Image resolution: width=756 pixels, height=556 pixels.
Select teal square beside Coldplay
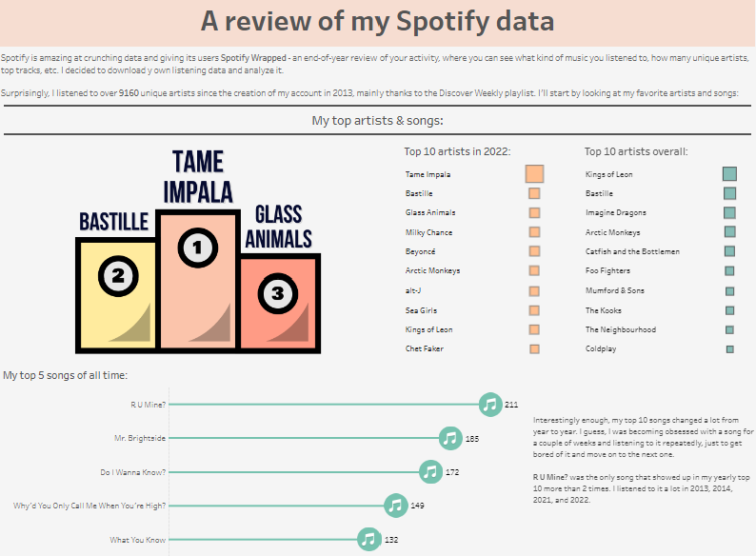(730, 349)
